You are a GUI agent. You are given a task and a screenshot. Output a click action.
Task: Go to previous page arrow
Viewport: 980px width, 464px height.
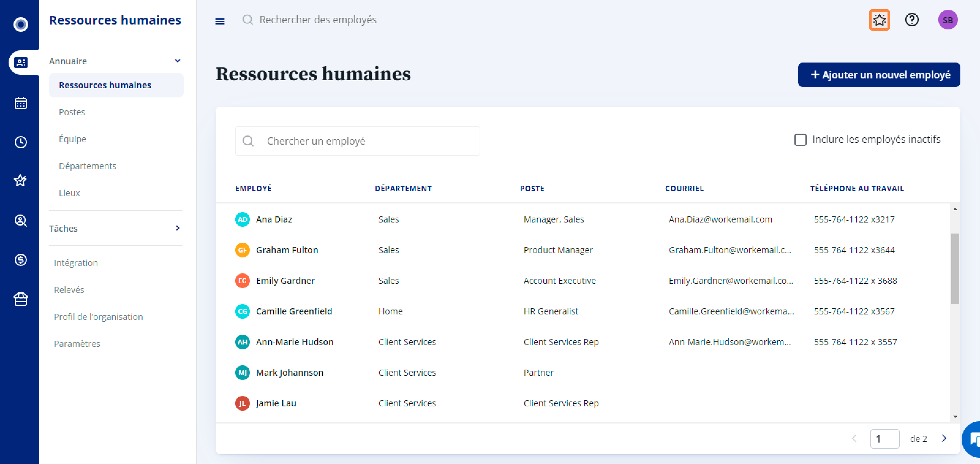854,439
